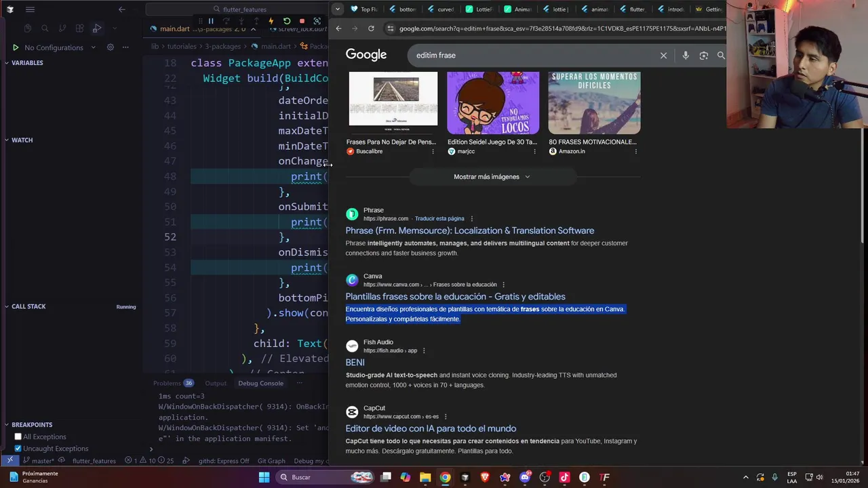Toggle the All Exceptions breakpoint checkbox

(18, 436)
